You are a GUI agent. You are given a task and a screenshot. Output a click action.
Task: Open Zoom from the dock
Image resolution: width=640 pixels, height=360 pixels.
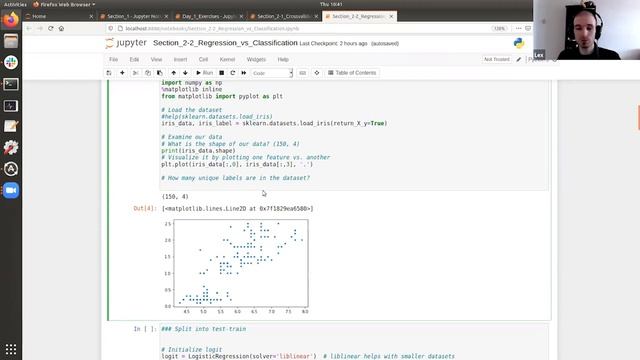click(11, 190)
